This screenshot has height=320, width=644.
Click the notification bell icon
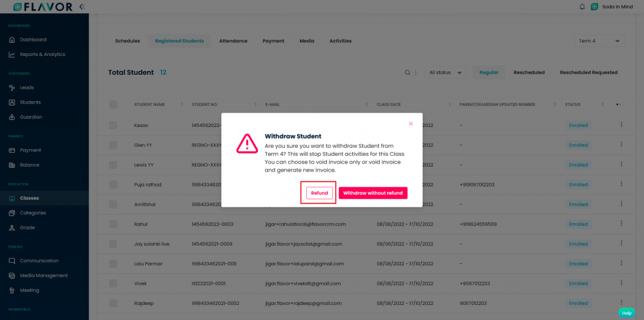point(582,7)
